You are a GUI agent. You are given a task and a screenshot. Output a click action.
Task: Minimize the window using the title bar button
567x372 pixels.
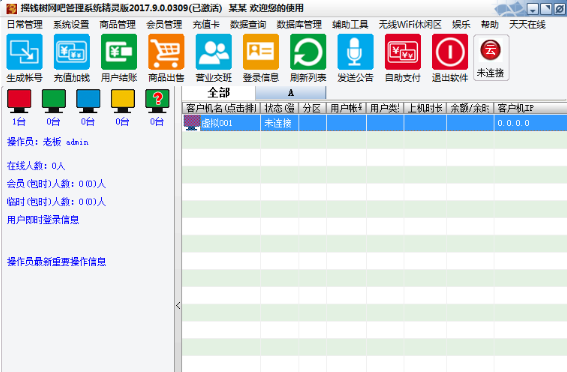(x=533, y=9)
